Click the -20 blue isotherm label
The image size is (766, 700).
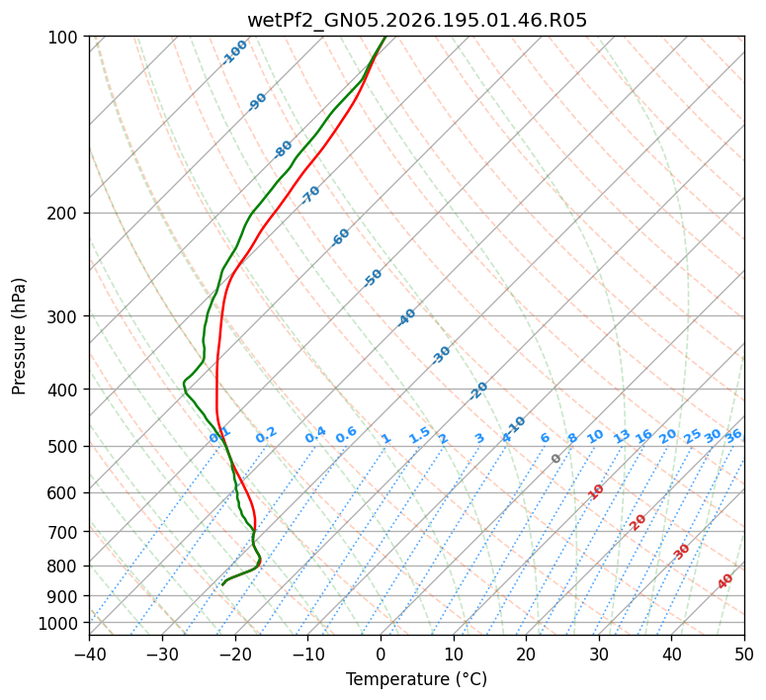click(478, 391)
